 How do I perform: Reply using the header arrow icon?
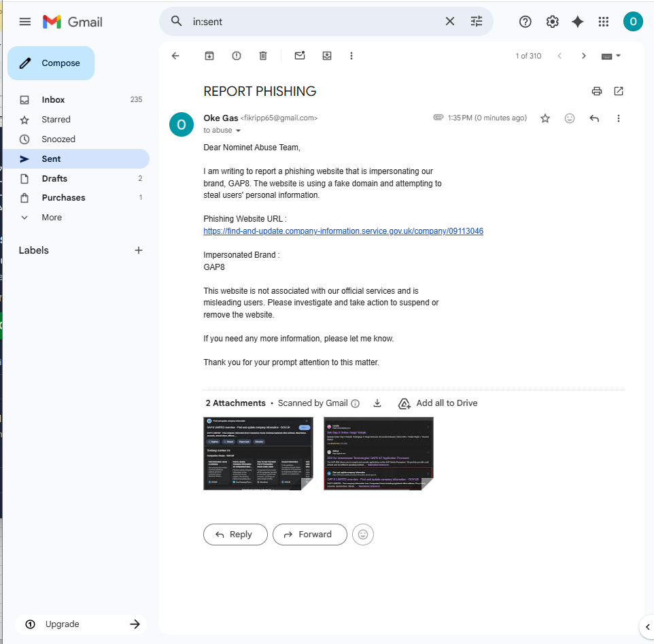click(594, 118)
